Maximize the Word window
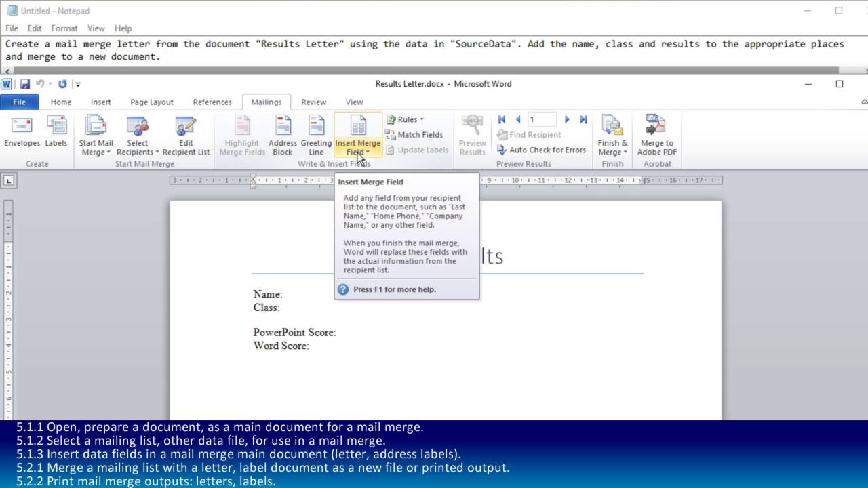Image resolution: width=868 pixels, height=488 pixels. pos(839,84)
